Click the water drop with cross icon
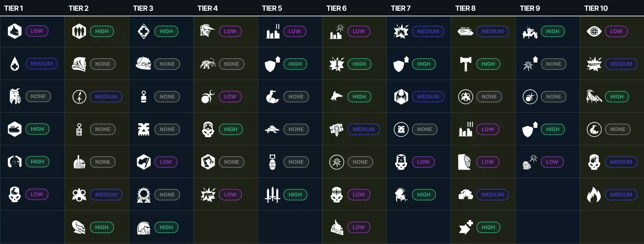The image size is (644, 244). pyautogui.click(x=15, y=64)
